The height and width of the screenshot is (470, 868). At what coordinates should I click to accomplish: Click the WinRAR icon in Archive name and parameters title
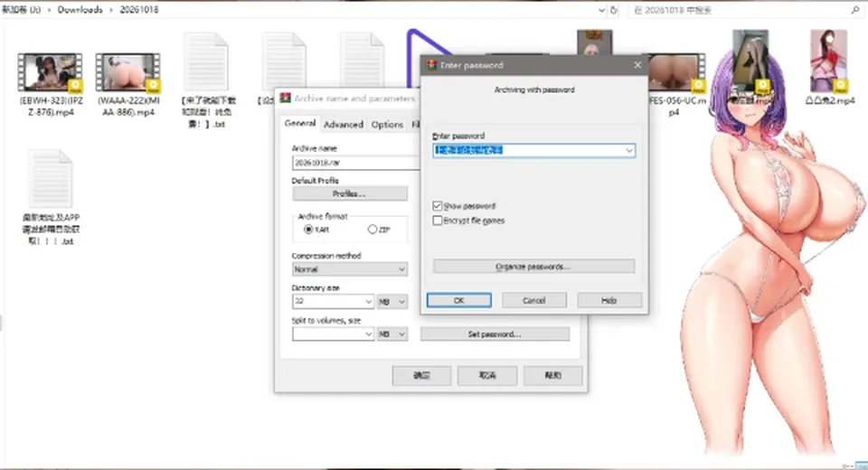285,99
